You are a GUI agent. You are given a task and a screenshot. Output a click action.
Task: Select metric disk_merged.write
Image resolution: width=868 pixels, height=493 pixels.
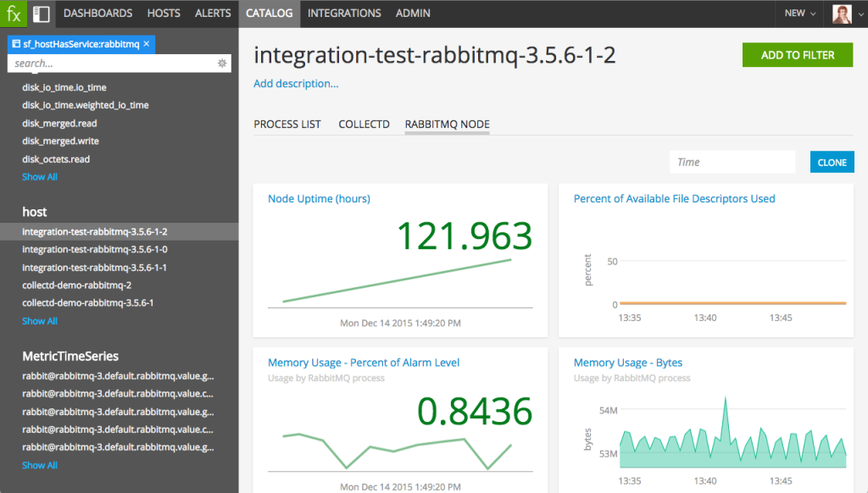tap(60, 141)
